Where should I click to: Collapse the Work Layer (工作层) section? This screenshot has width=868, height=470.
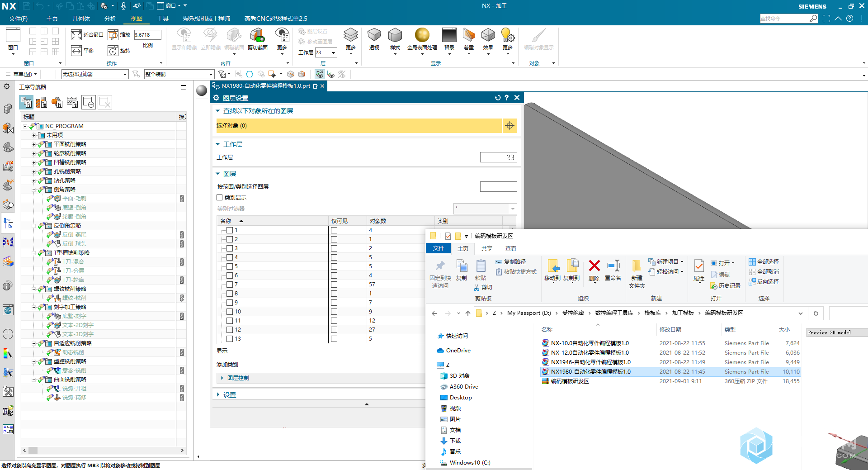217,144
